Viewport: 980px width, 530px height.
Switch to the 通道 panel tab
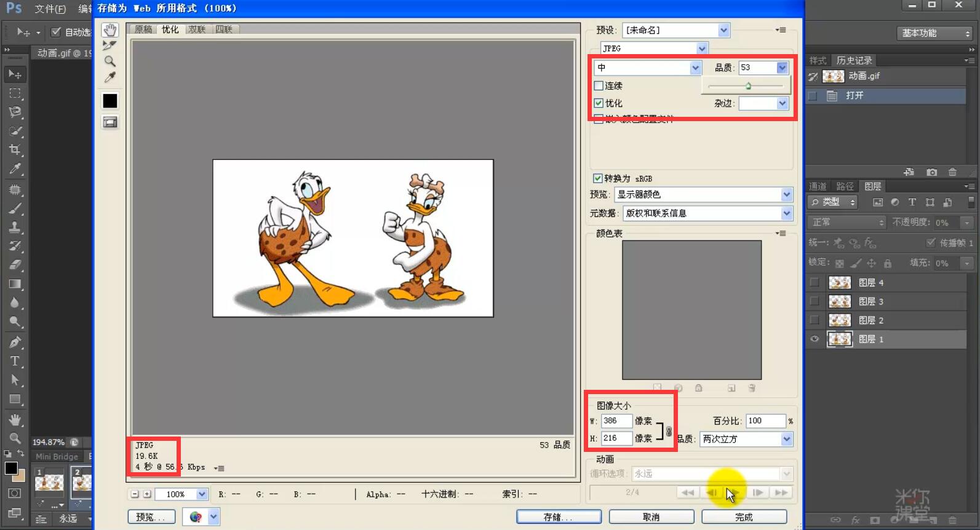818,186
